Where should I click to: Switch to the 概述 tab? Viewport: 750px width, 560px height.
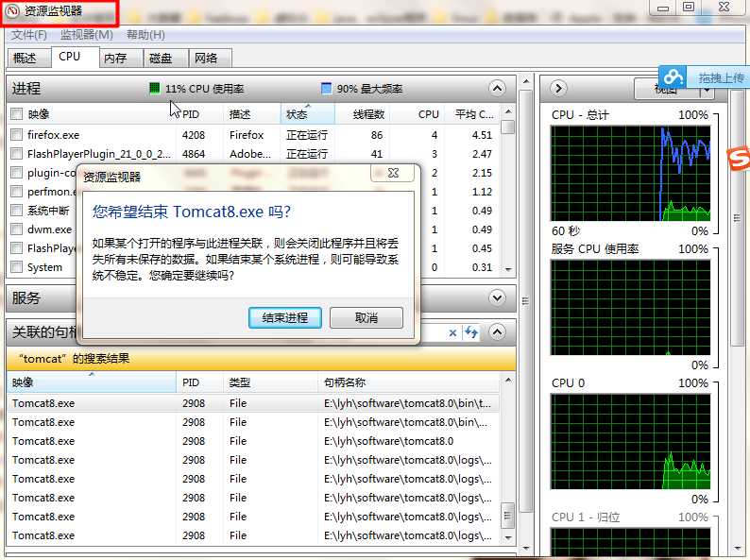tap(28, 58)
